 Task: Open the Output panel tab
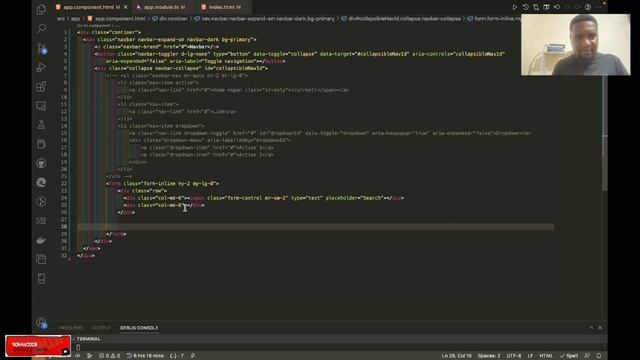[x=101, y=328]
